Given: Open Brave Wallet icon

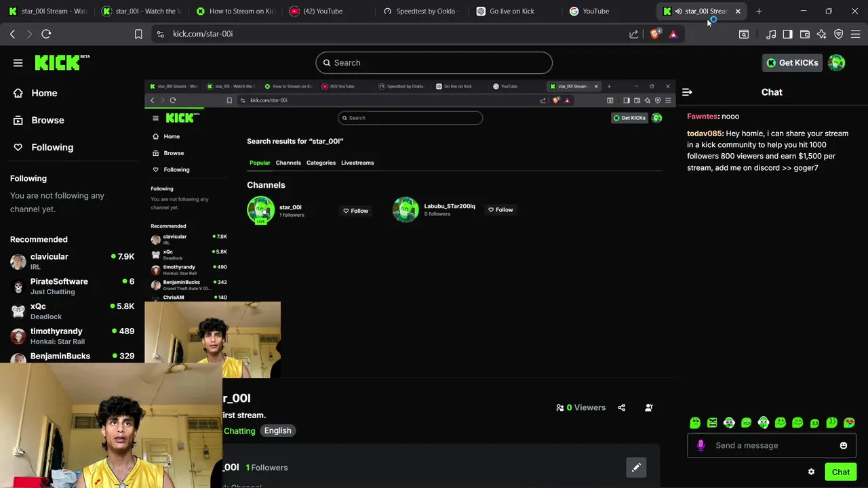Looking at the screenshot, I should coord(805,34).
